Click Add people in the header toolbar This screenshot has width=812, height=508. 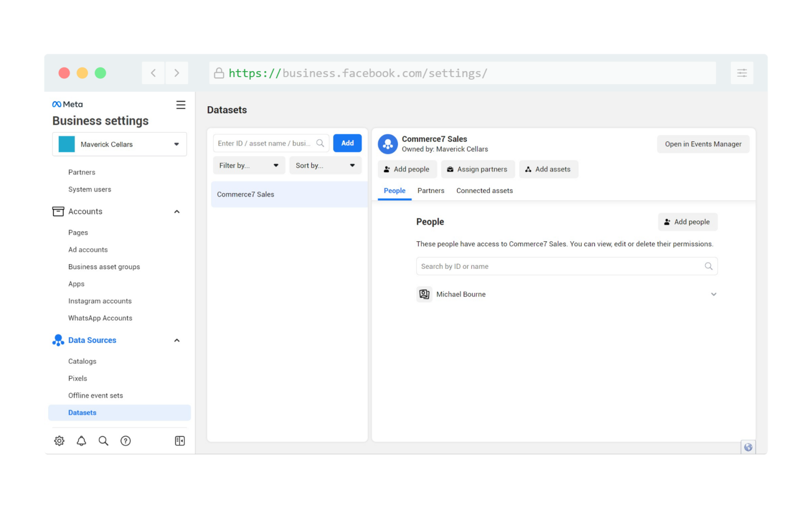[x=407, y=169]
